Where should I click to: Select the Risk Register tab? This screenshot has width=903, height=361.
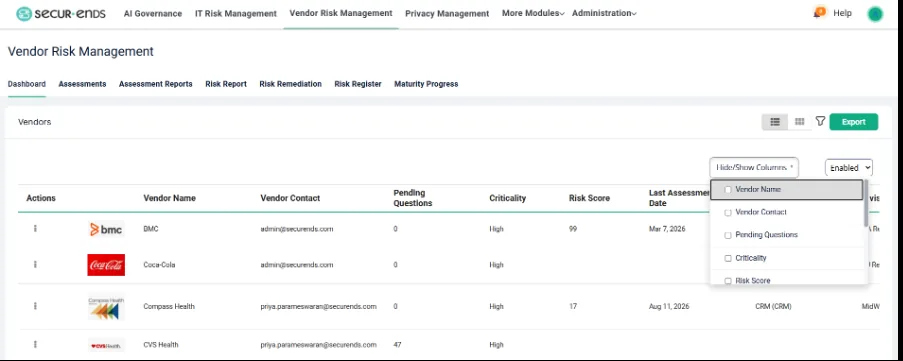point(358,84)
